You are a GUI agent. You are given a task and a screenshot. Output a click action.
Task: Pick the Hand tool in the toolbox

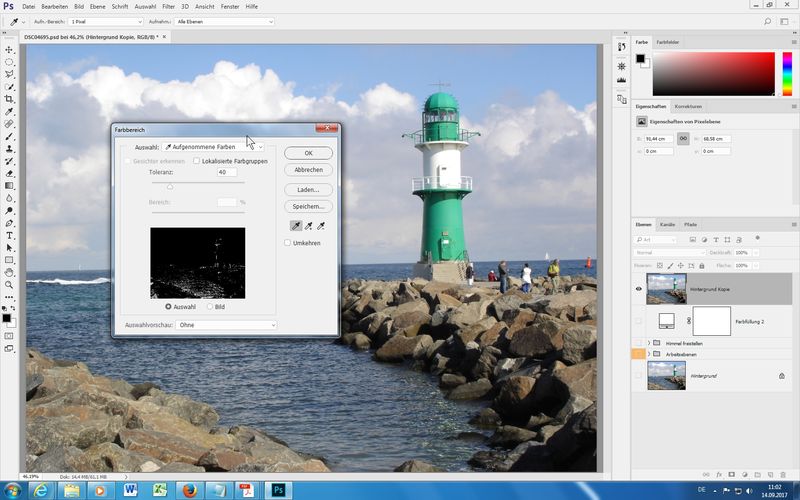[x=9, y=272]
